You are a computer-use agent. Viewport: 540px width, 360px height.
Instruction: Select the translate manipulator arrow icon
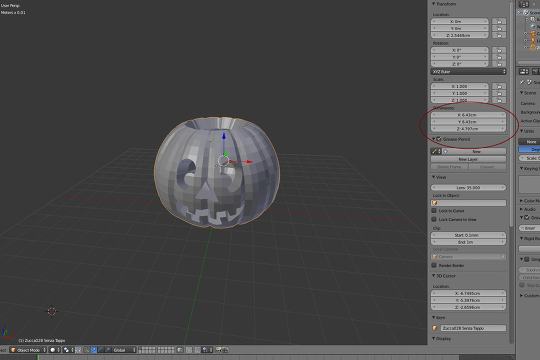[x=94, y=350]
